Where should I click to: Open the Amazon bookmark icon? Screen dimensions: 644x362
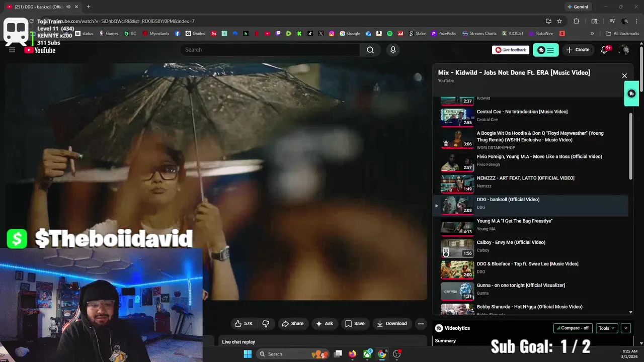point(379,34)
